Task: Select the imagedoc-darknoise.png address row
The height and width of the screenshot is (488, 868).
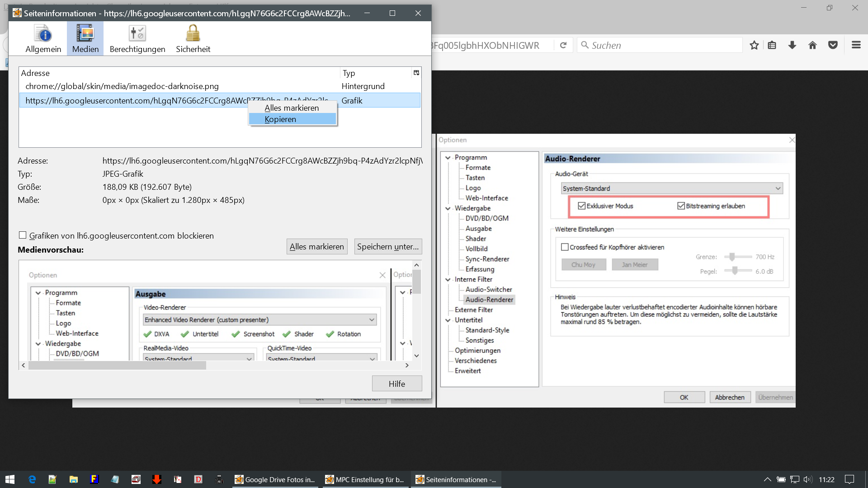Action: tap(122, 86)
